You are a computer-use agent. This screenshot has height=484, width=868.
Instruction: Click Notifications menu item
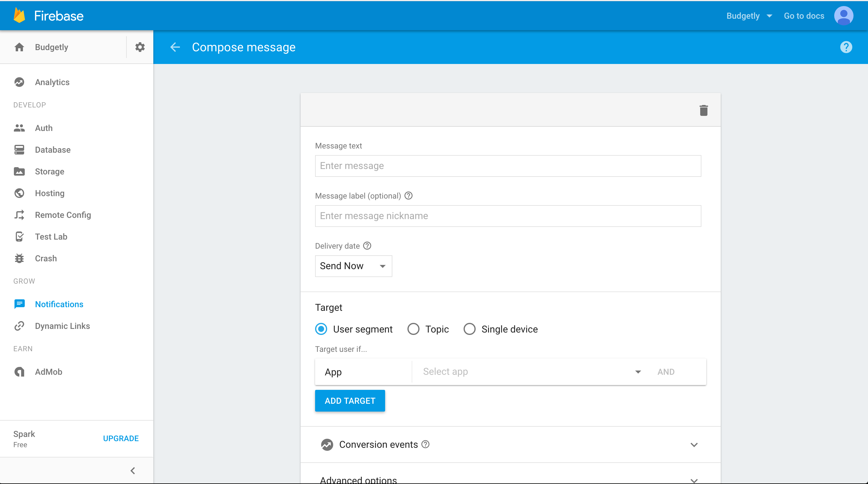point(59,304)
